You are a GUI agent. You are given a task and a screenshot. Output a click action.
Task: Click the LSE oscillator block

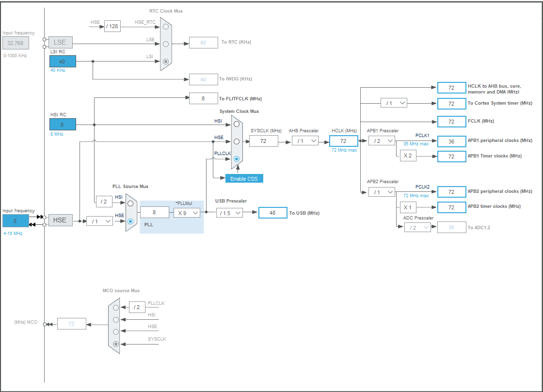(x=61, y=42)
